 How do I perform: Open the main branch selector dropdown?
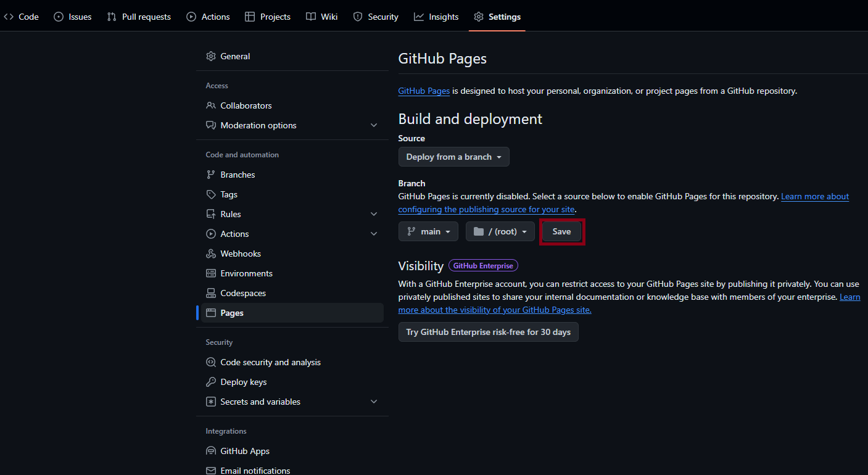pyautogui.click(x=429, y=231)
